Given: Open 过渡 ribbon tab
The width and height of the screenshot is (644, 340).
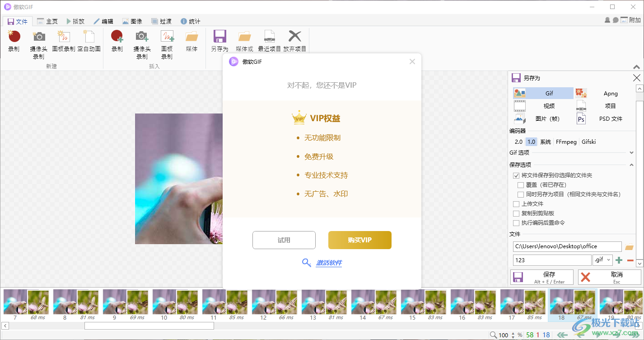Looking at the screenshot, I should [x=161, y=21].
